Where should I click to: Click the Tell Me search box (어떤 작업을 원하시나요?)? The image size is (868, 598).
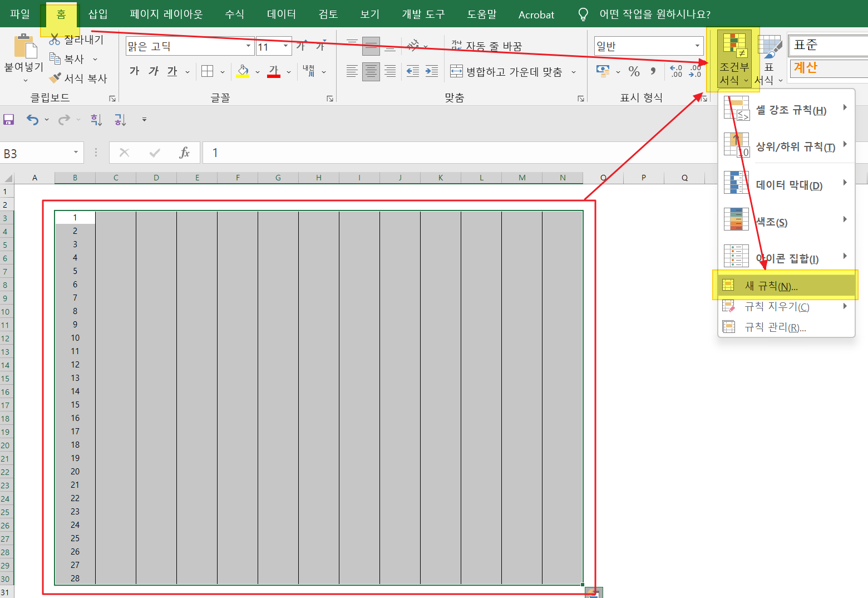[655, 14]
